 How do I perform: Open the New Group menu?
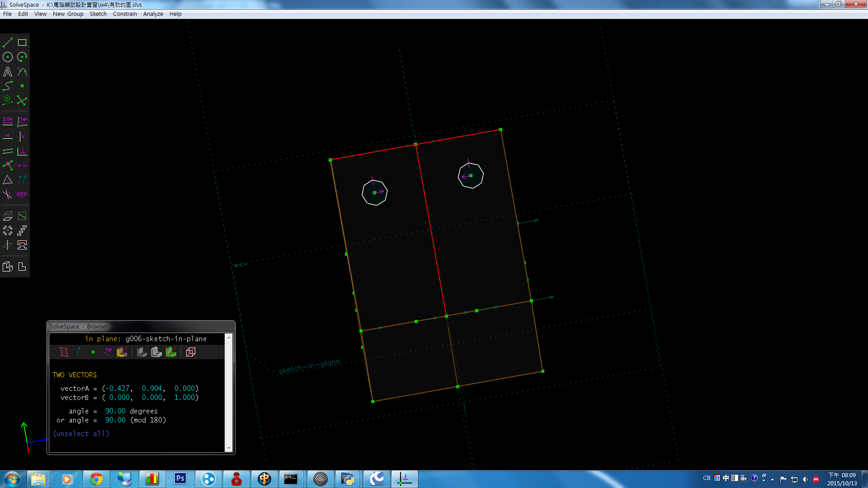coord(68,14)
